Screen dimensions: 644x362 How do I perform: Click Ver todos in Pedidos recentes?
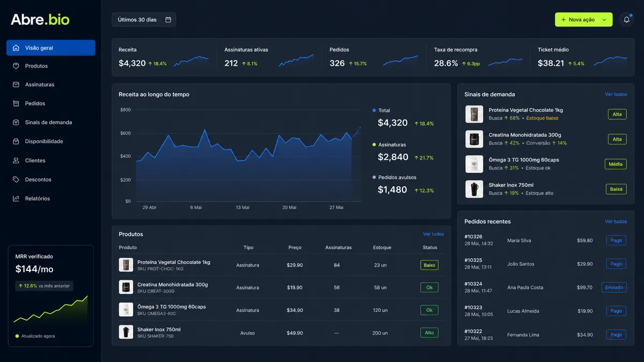616,221
